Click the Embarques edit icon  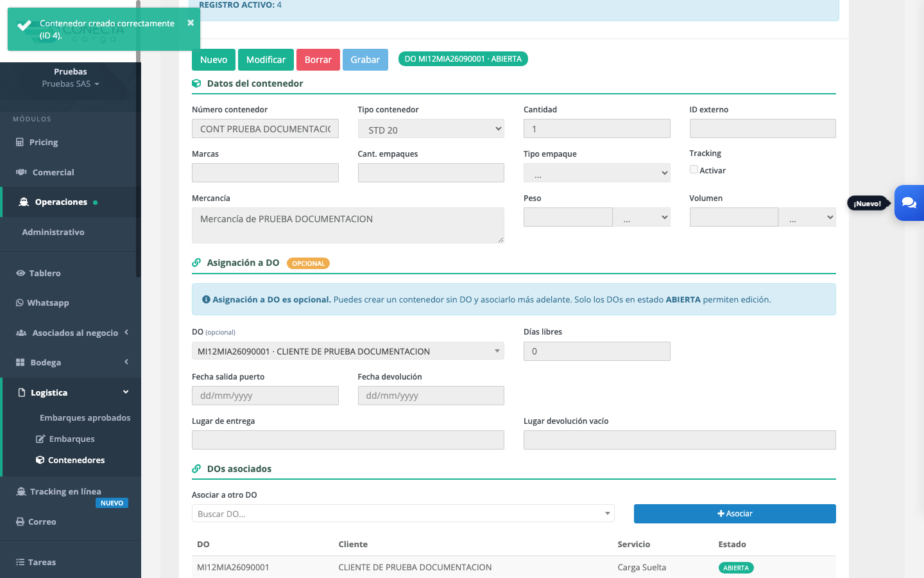pyautogui.click(x=40, y=439)
